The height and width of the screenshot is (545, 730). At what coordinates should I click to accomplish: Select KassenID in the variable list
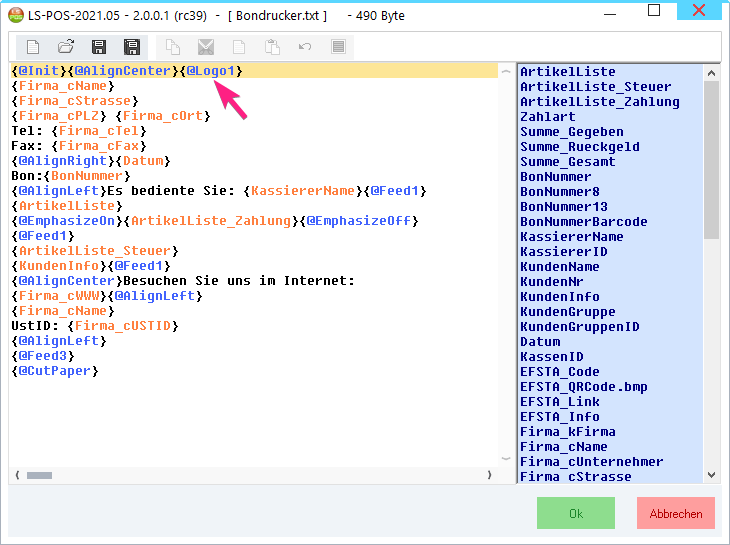point(552,357)
